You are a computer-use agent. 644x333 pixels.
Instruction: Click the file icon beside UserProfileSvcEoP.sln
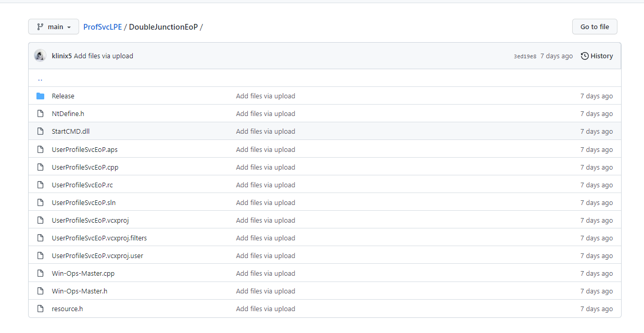point(40,203)
